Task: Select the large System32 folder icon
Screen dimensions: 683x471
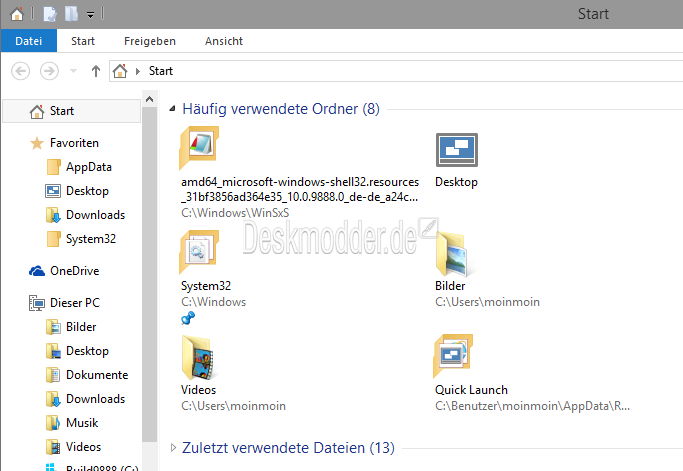Action: tap(199, 252)
